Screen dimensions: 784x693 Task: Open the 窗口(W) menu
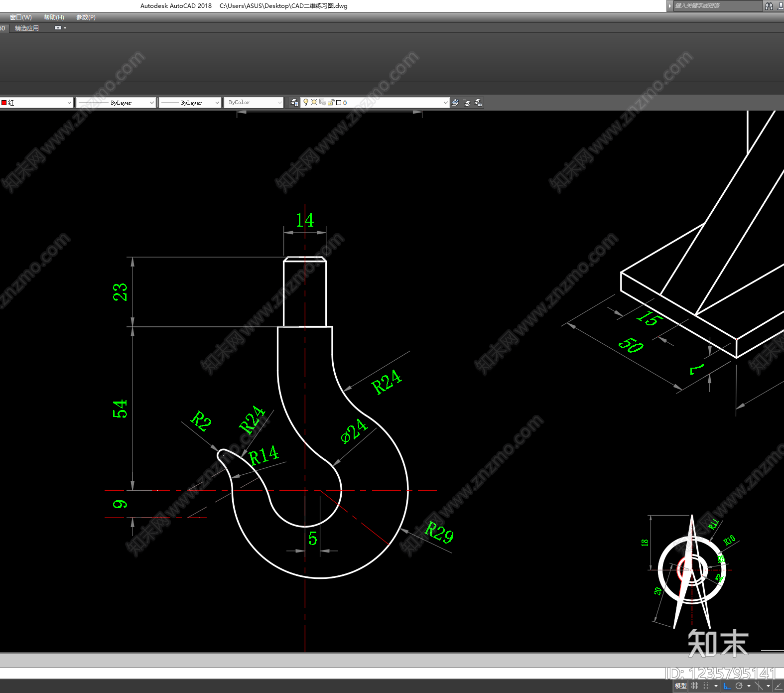click(20, 17)
